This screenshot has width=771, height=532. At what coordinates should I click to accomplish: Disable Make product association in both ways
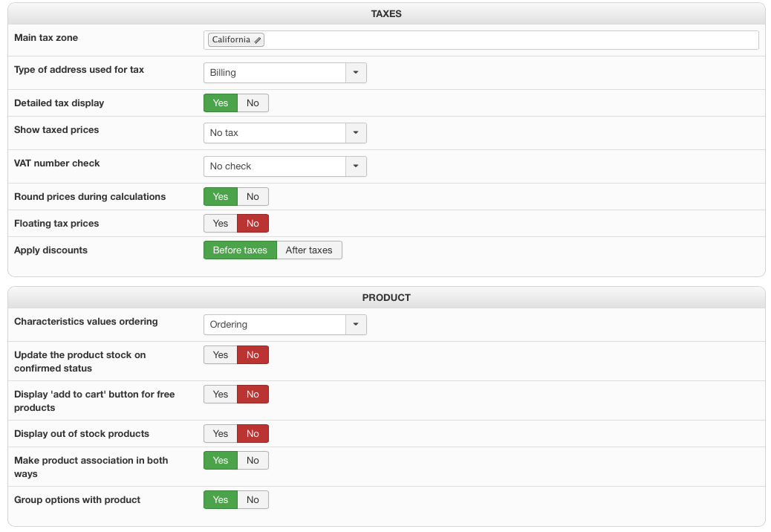(x=253, y=461)
